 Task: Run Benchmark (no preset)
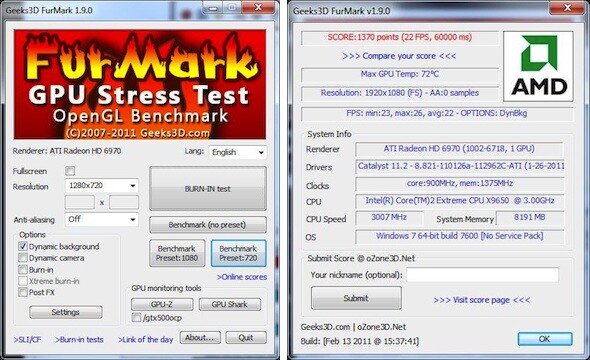pyautogui.click(x=208, y=225)
